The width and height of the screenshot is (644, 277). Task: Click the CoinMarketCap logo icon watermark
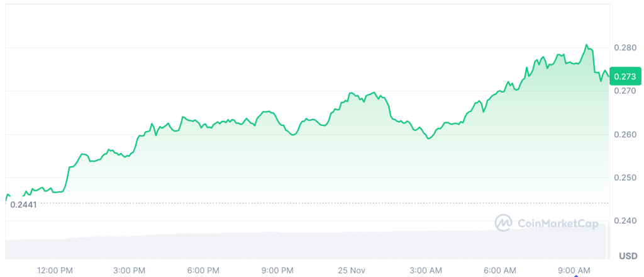(504, 222)
